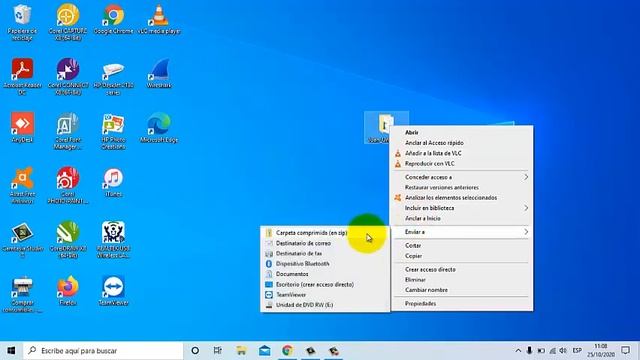
Task: Click the ESP language indicator
Action: 577,351
